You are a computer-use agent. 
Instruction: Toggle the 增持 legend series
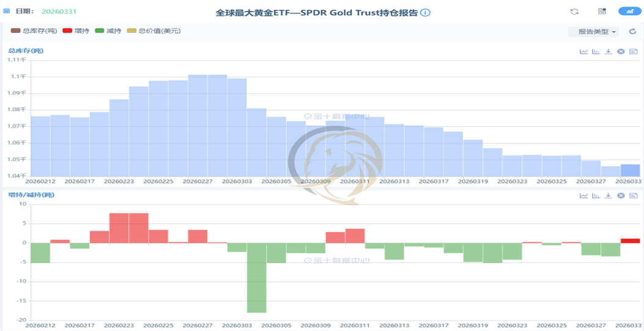coord(76,31)
